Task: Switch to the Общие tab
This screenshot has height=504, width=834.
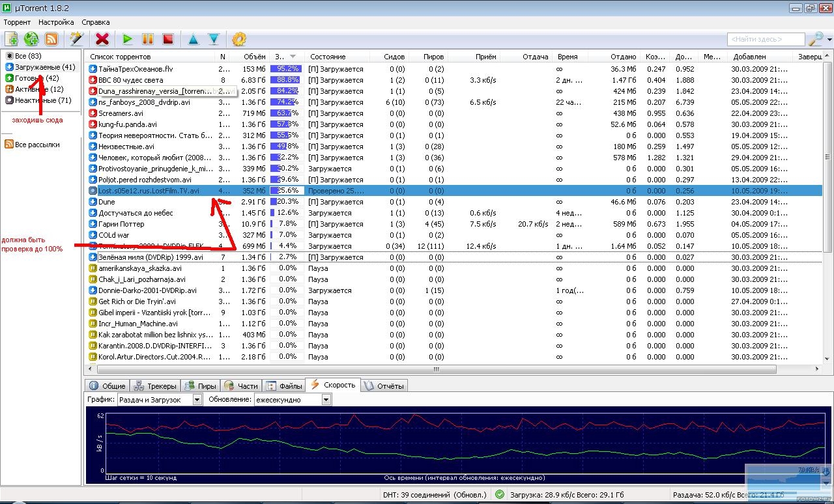Action: (107, 385)
